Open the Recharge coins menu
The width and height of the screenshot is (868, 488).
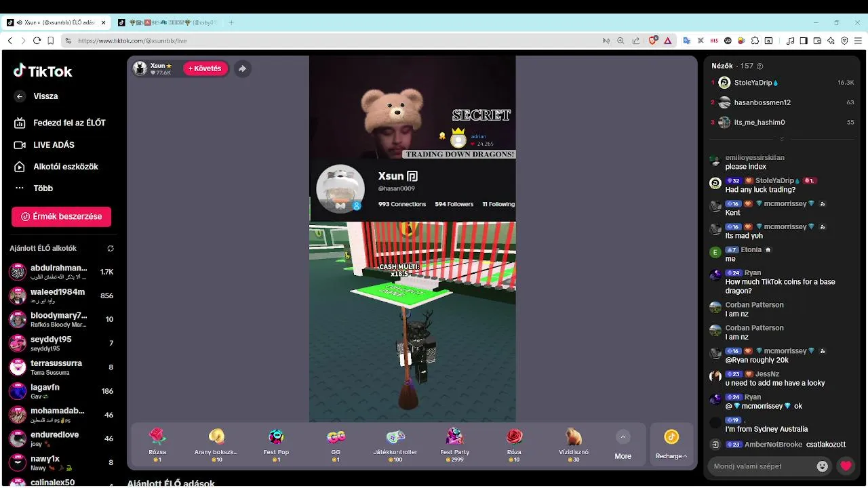[671, 445]
